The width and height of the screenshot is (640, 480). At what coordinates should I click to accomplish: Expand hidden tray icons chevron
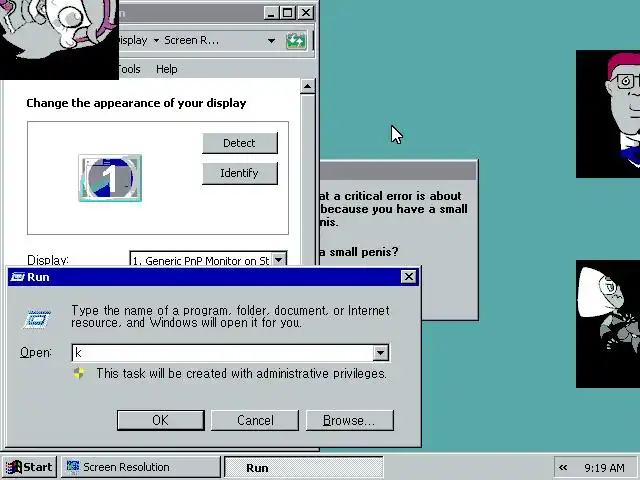tap(563, 467)
